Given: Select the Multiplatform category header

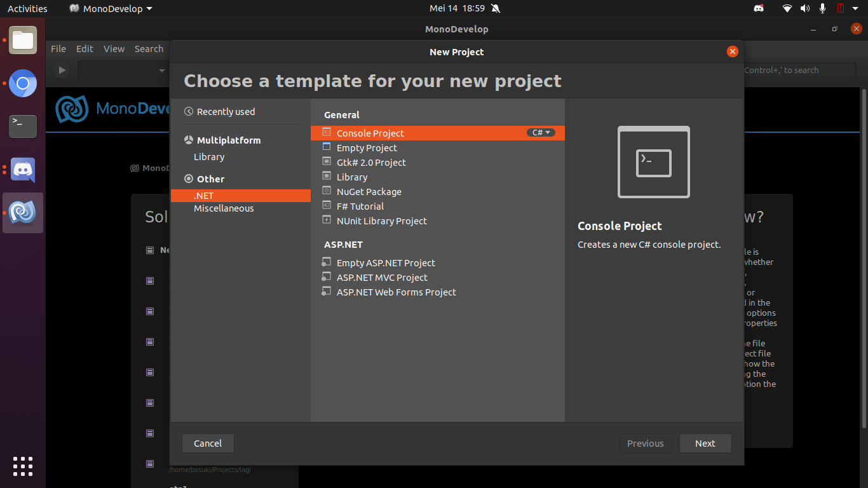Looking at the screenshot, I should [229, 140].
